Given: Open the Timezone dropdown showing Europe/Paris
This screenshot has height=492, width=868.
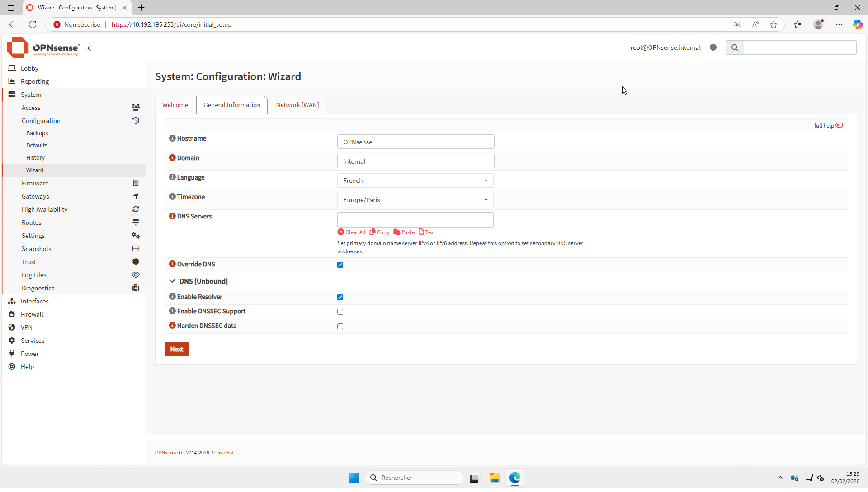Looking at the screenshot, I should point(415,200).
